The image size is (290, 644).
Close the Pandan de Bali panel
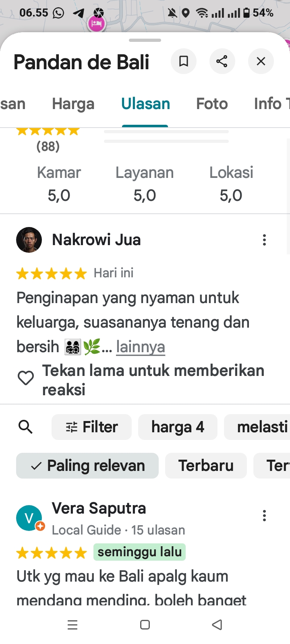coord(261,61)
